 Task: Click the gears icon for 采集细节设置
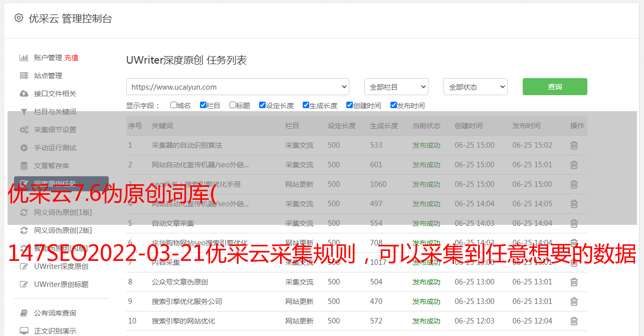pos(24,130)
